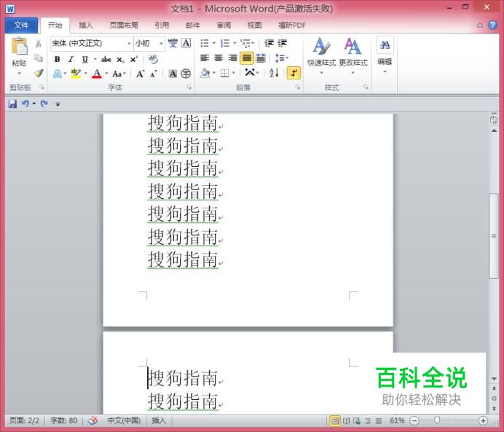
Task: Click the Word Help question icon
Action: click(x=492, y=25)
